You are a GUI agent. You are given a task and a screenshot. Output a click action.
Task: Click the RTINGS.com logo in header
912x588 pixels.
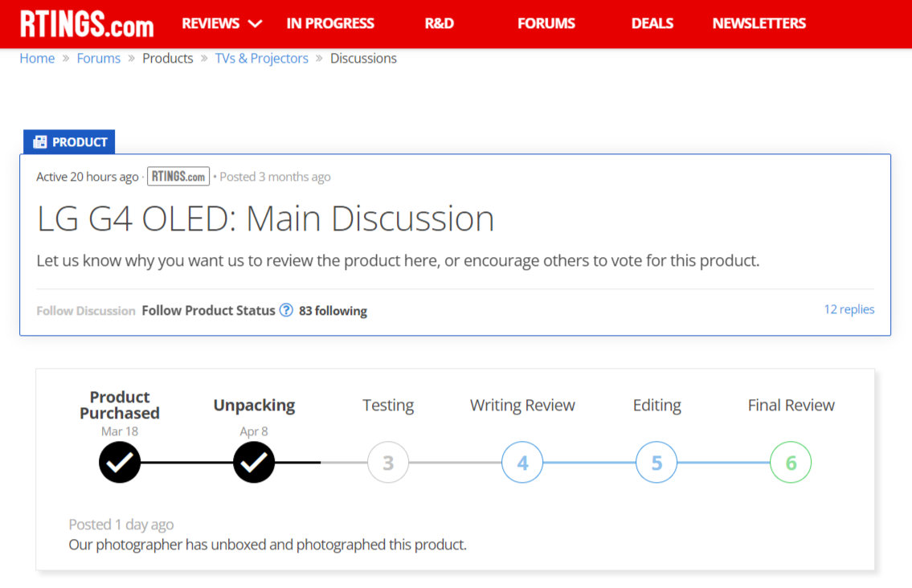86,24
